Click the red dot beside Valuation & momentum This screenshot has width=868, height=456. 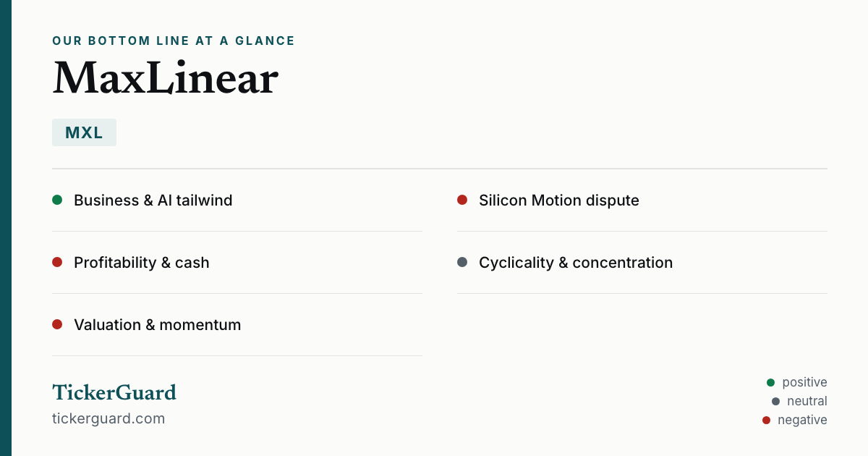pyautogui.click(x=57, y=324)
